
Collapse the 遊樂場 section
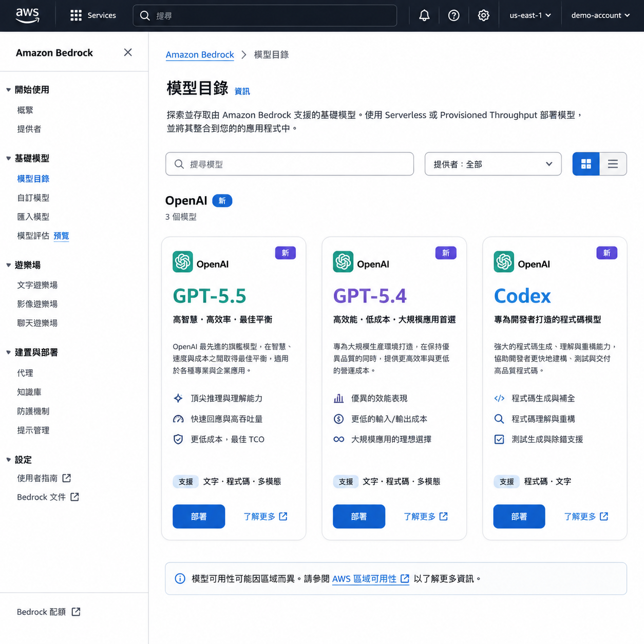(8, 265)
